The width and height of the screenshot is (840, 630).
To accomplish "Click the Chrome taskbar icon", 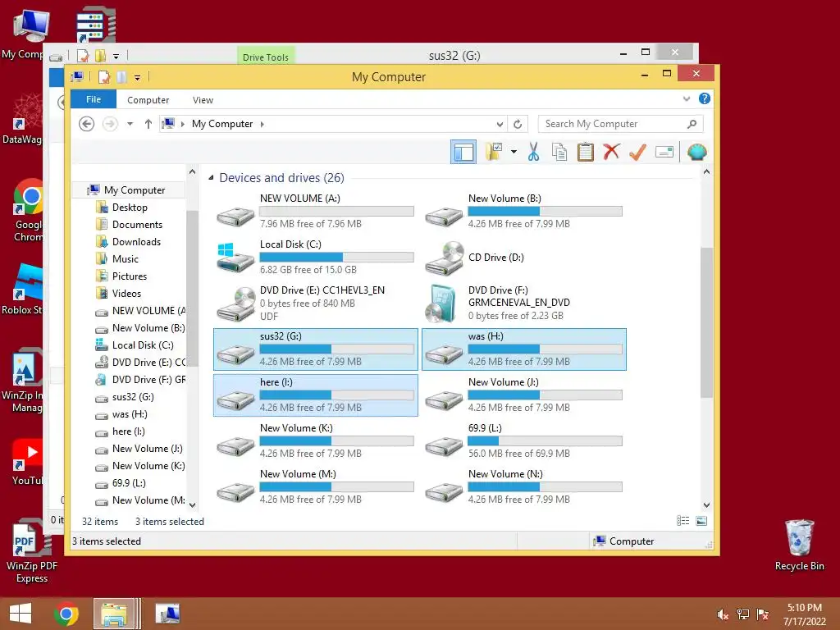I will point(66,614).
